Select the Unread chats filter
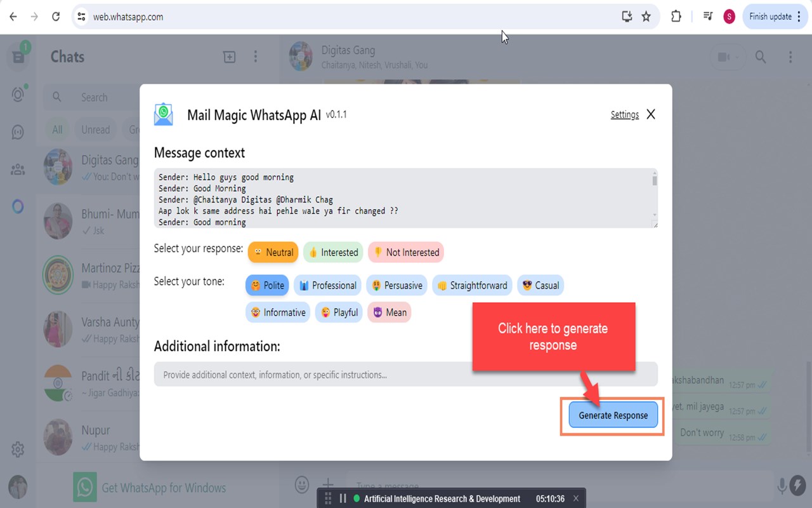Image resolution: width=812 pixels, height=508 pixels. [96, 130]
